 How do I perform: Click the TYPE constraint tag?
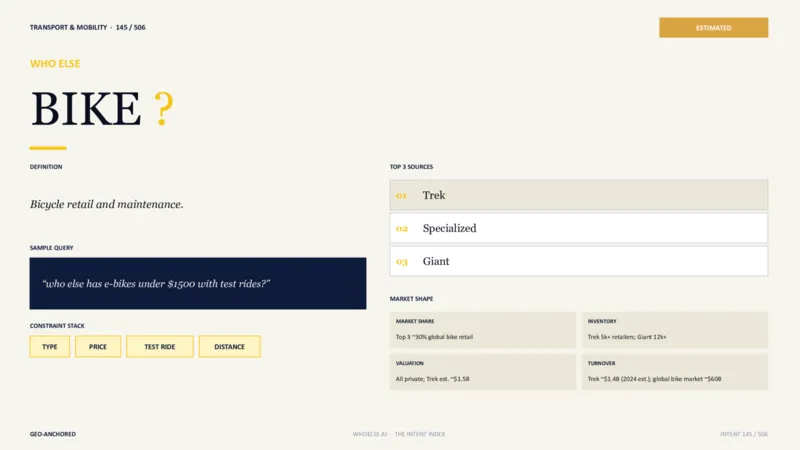49,346
